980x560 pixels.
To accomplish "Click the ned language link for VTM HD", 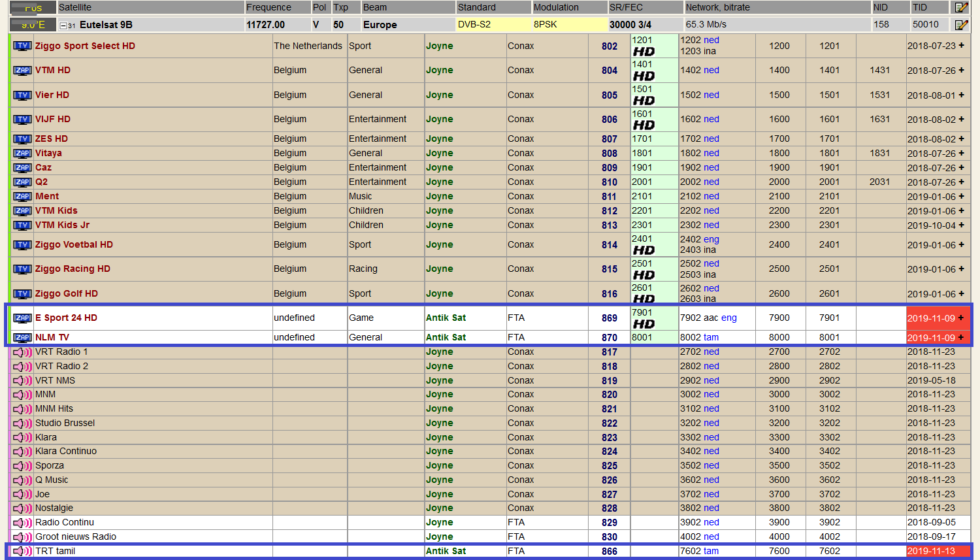I will click(x=711, y=70).
